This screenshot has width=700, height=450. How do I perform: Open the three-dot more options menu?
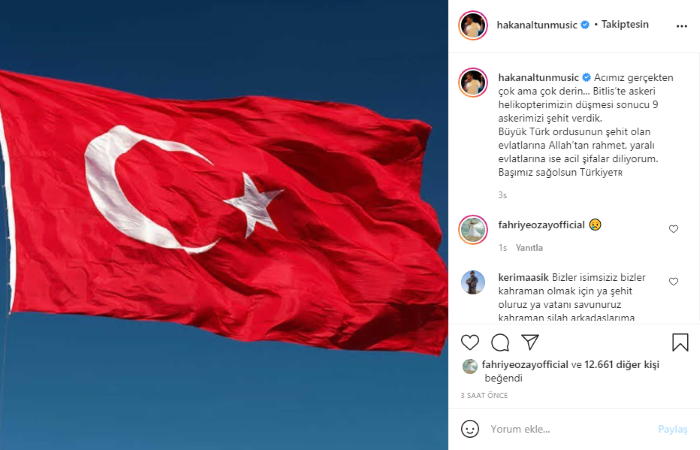point(681,26)
